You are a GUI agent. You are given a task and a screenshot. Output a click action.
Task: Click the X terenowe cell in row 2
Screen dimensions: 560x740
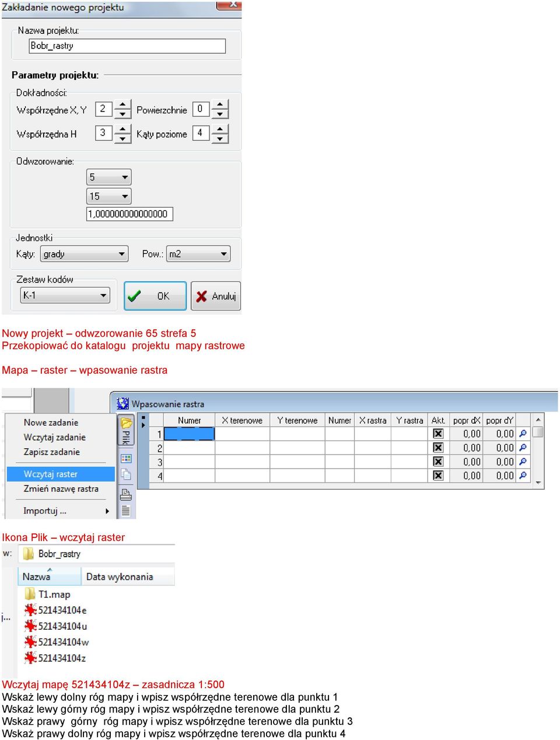[242, 448]
